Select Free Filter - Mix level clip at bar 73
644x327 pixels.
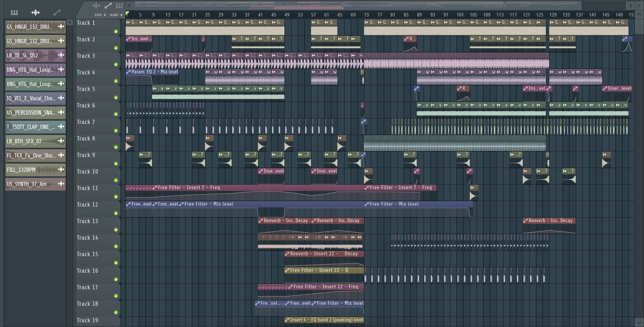coord(418,209)
